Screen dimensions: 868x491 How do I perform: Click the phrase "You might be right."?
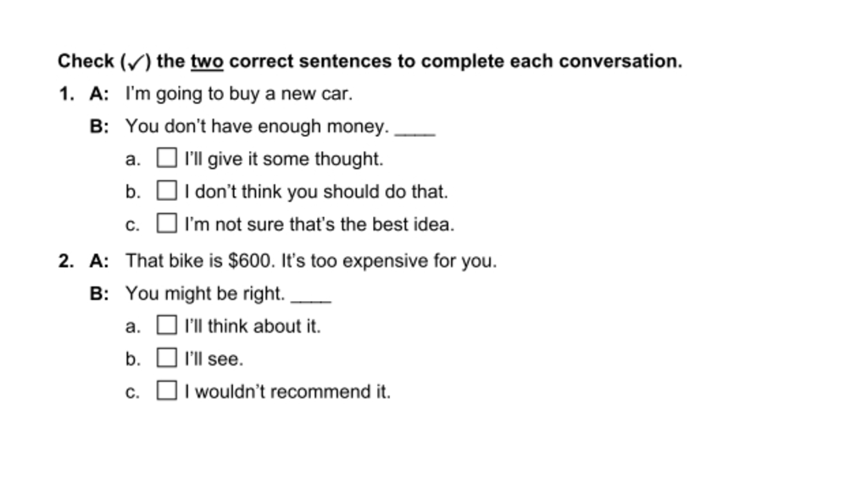coord(205,293)
